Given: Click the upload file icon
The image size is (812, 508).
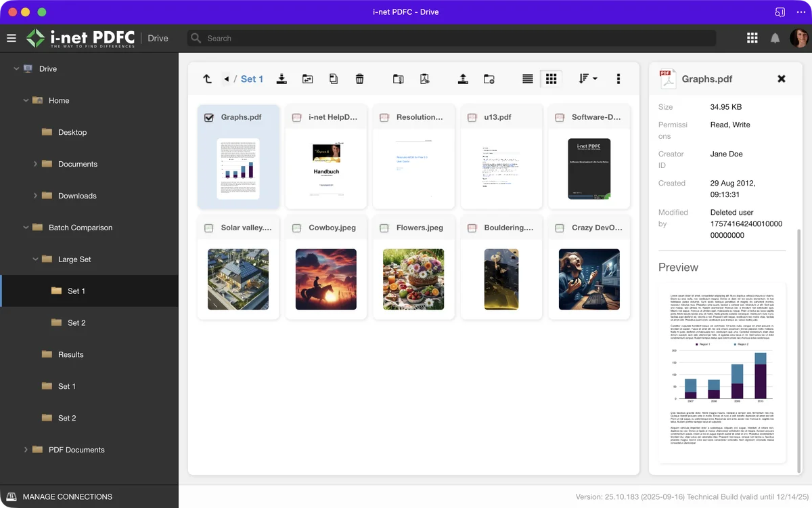Looking at the screenshot, I should click(463, 79).
